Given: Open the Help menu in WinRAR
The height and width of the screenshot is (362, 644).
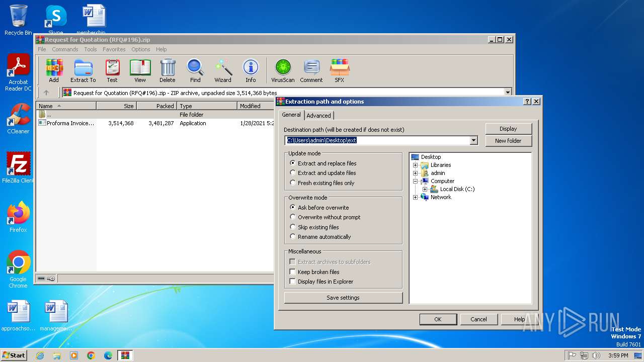Looking at the screenshot, I should (x=161, y=49).
